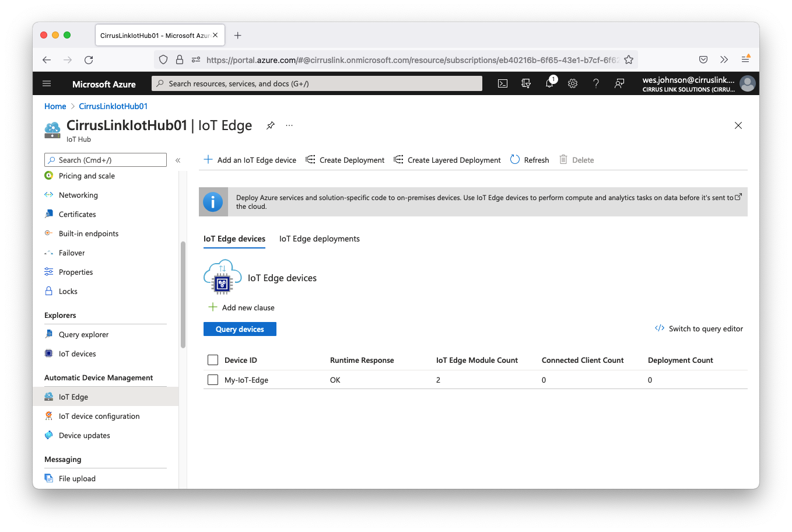792x532 pixels.
Task: Click the sidebar vertical scrollbar
Action: tap(183, 295)
